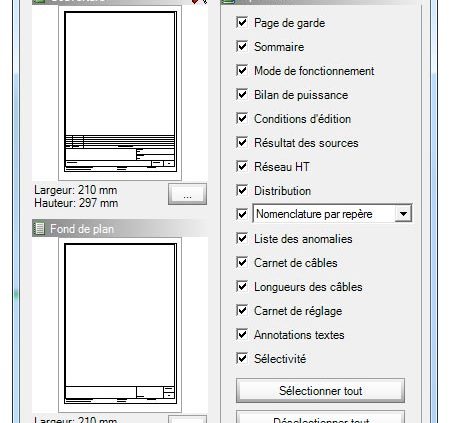Uncheck the Sélectivité checkbox

[242, 359]
